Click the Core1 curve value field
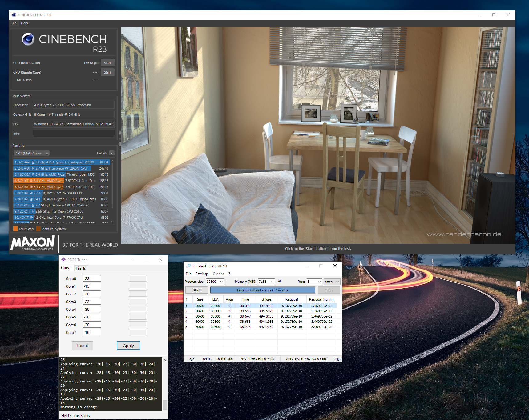The image size is (529, 420). [92, 286]
